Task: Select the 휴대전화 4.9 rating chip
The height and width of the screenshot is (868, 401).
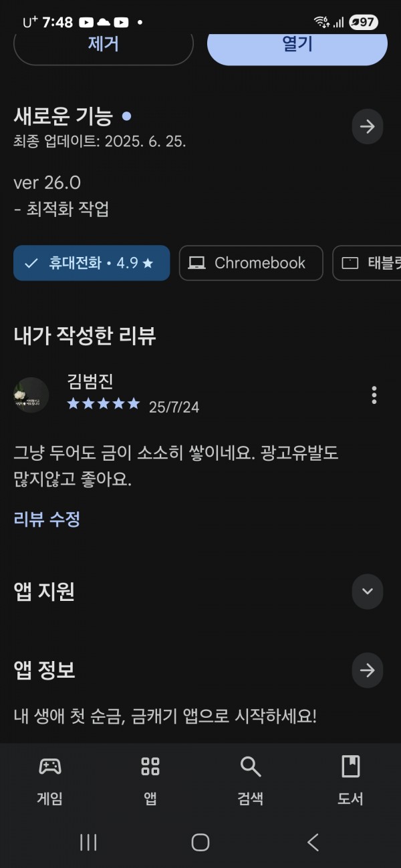Action: pos(92,263)
